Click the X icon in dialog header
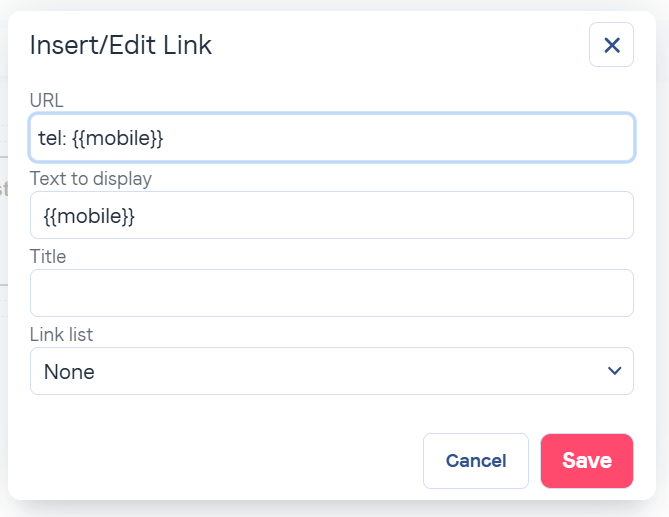669x517 pixels. [x=611, y=45]
